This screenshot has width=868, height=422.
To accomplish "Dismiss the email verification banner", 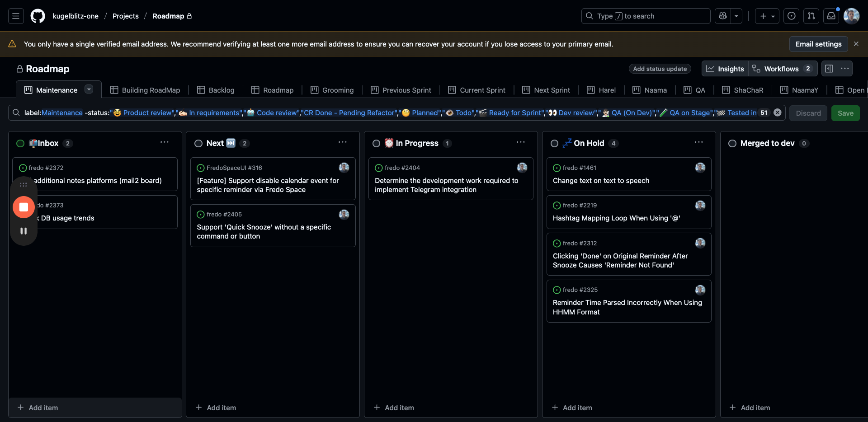I will click(x=856, y=44).
